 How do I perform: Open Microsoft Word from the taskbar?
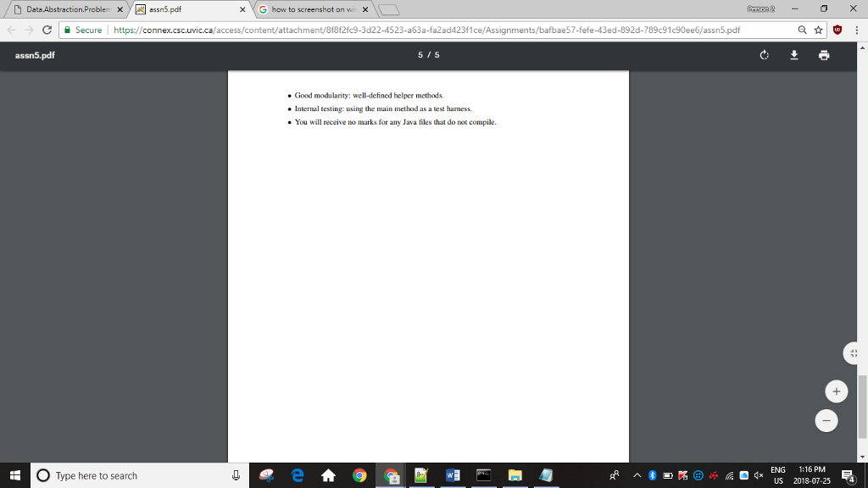(453, 474)
